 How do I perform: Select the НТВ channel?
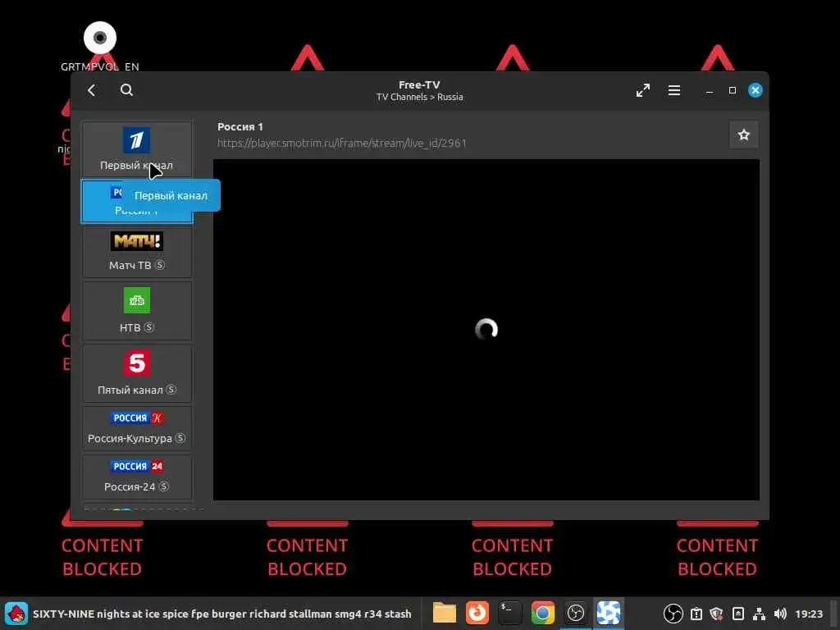point(137,311)
